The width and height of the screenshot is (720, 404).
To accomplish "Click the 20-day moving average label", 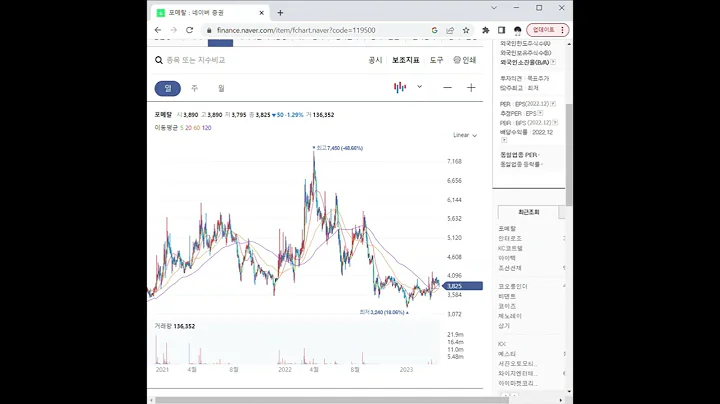I will pyautogui.click(x=188, y=128).
